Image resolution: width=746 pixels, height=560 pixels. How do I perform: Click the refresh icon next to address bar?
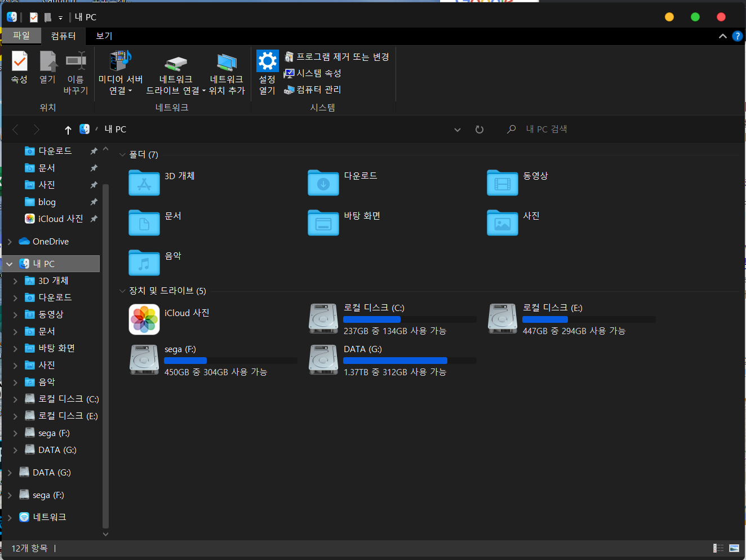[479, 130]
